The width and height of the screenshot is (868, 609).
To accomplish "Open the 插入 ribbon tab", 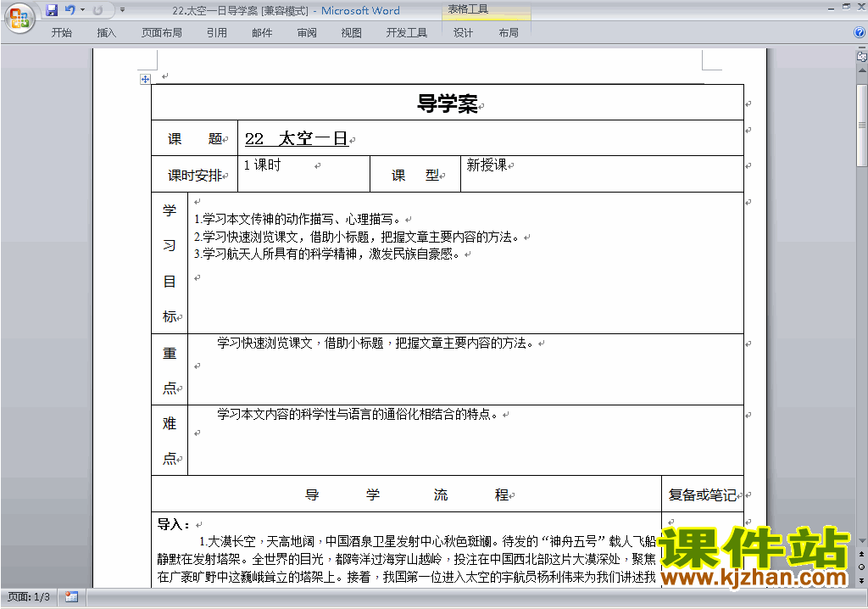I will point(106,33).
